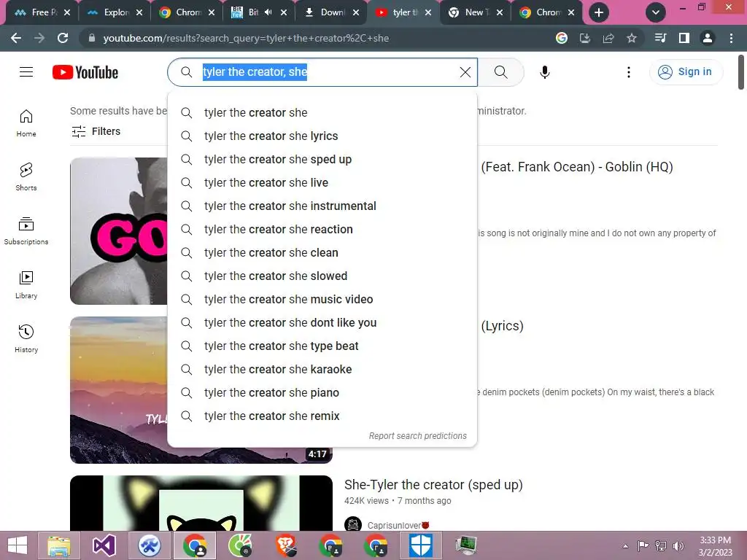Choose suggestion 'tyler the creator she karaoke'
747x560 pixels.
tap(322, 370)
